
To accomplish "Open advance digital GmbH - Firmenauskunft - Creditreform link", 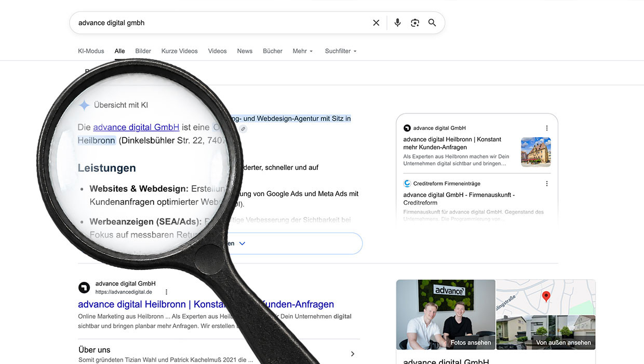I will [x=459, y=199].
